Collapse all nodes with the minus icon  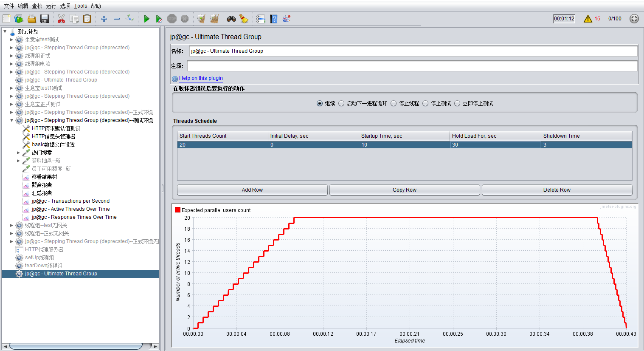117,19
